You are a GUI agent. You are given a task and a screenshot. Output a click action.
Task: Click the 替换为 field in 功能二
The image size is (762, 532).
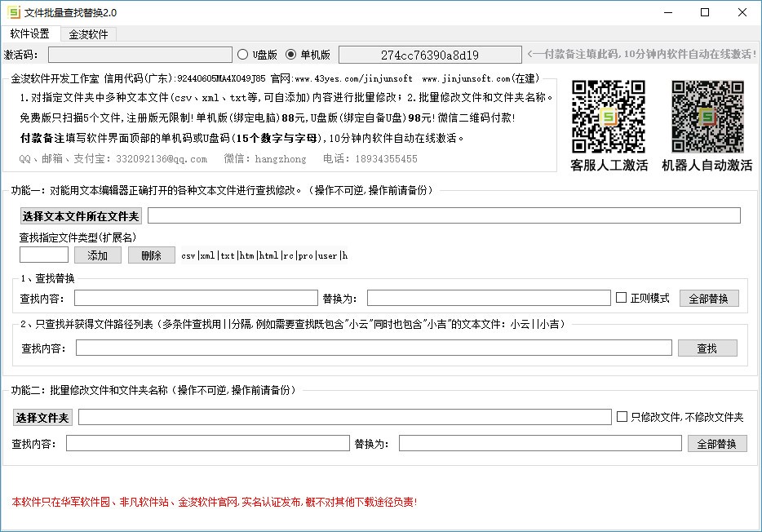click(x=540, y=443)
